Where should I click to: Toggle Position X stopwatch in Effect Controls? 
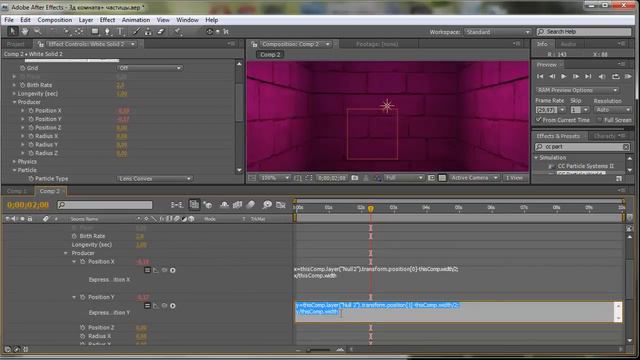click(31, 111)
